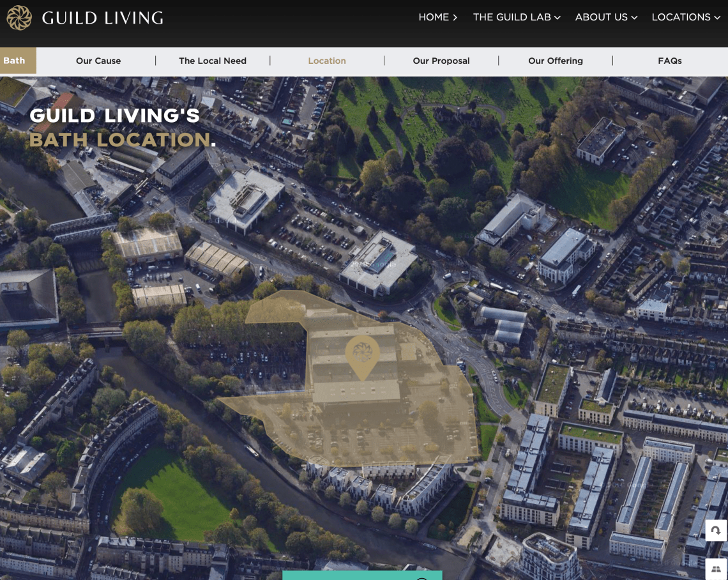Image resolution: width=728 pixels, height=580 pixels.
Task: Open the Our Proposal section
Action: pos(441,61)
